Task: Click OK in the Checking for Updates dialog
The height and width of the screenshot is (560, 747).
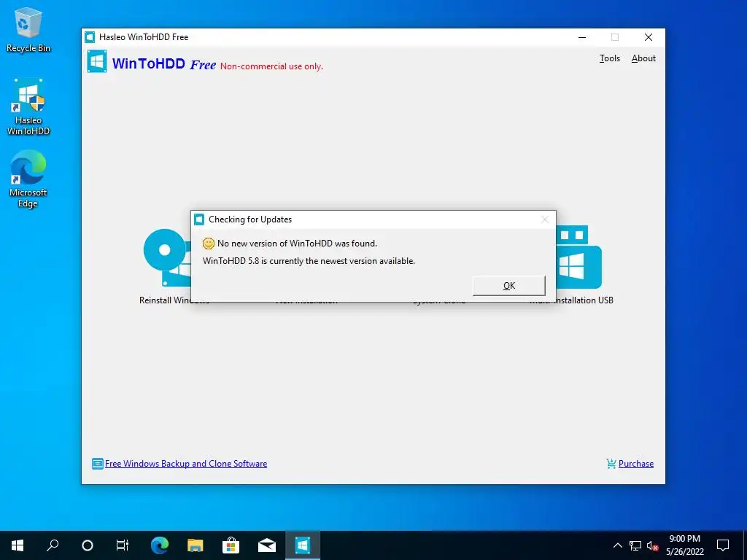Action: pyautogui.click(x=508, y=285)
